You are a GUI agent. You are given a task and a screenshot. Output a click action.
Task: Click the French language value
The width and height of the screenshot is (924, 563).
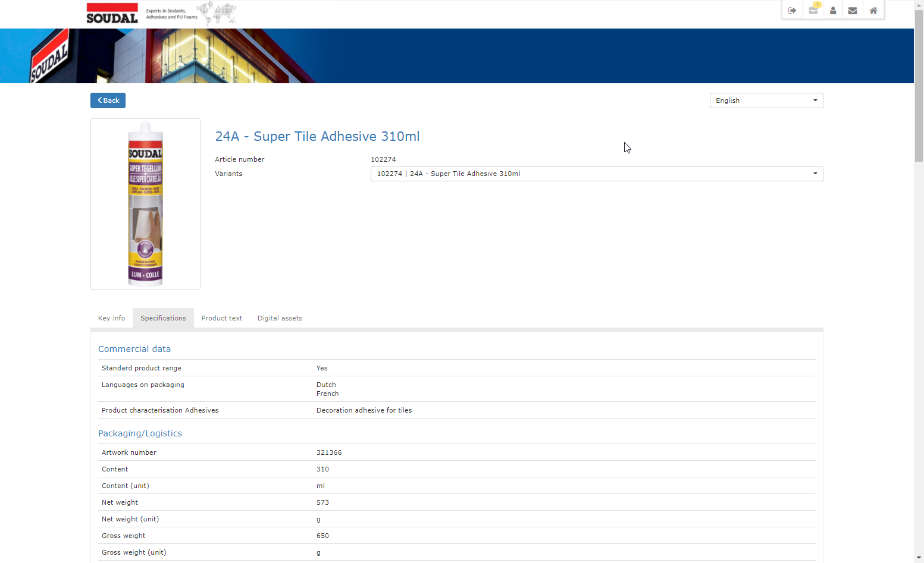(327, 394)
